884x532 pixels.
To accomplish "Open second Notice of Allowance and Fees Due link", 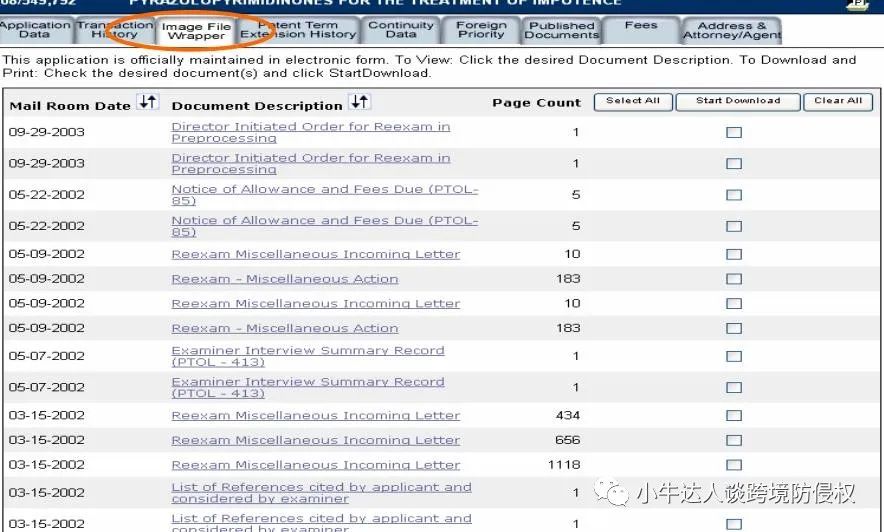I will tap(325, 227).
